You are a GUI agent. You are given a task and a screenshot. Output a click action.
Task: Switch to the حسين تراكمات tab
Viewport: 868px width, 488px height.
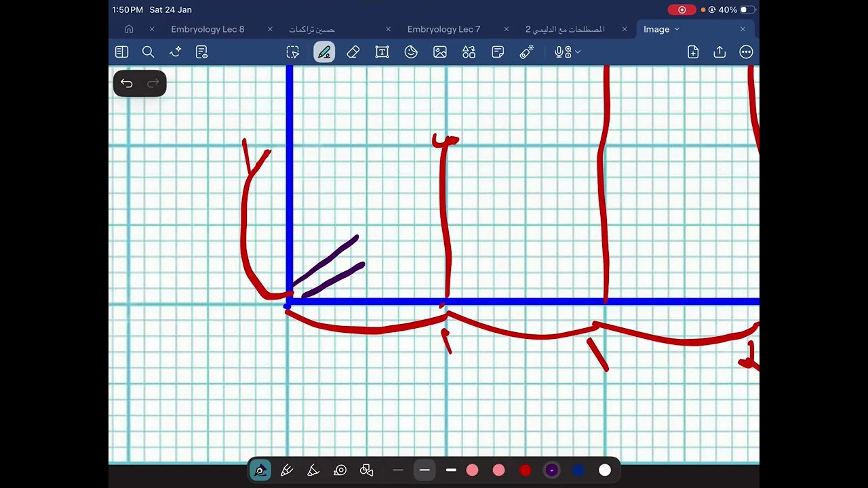tap(312, 29)
